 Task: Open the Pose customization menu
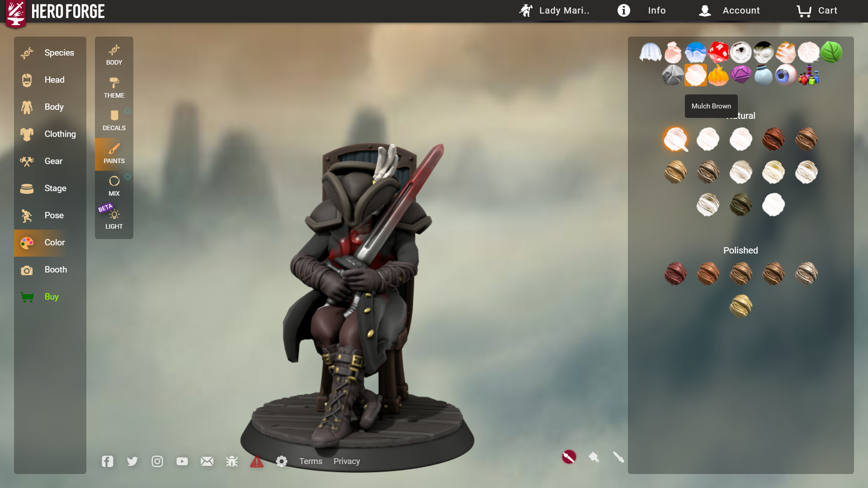(54, 215)
